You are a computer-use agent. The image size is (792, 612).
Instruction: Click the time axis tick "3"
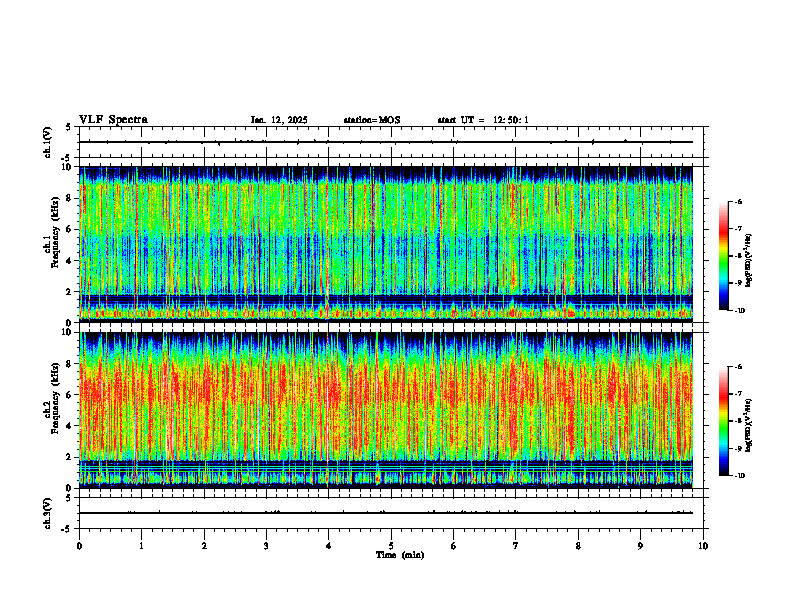click(266, 546)
